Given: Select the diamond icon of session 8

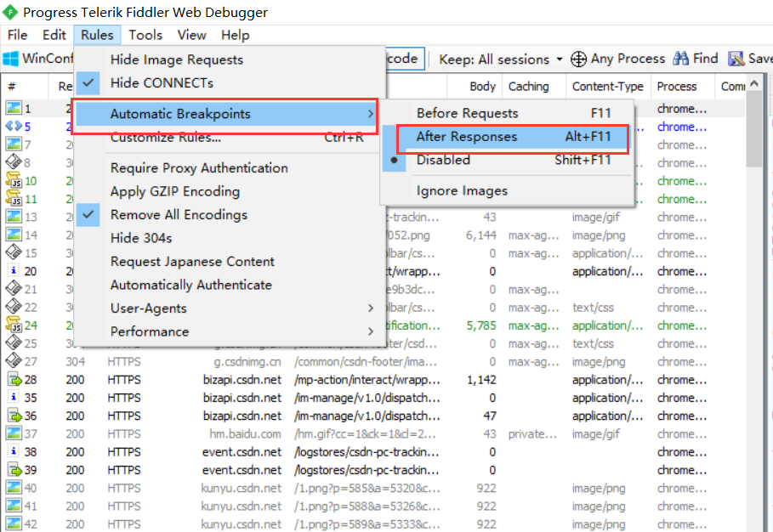Looking at the screenshot, I should [x=14, y=162].
